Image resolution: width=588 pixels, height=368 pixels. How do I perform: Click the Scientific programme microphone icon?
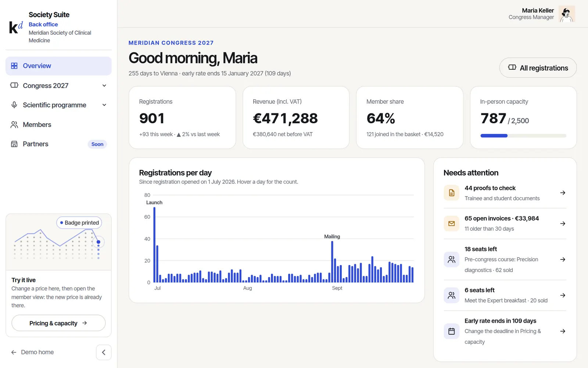pos(14,105)
